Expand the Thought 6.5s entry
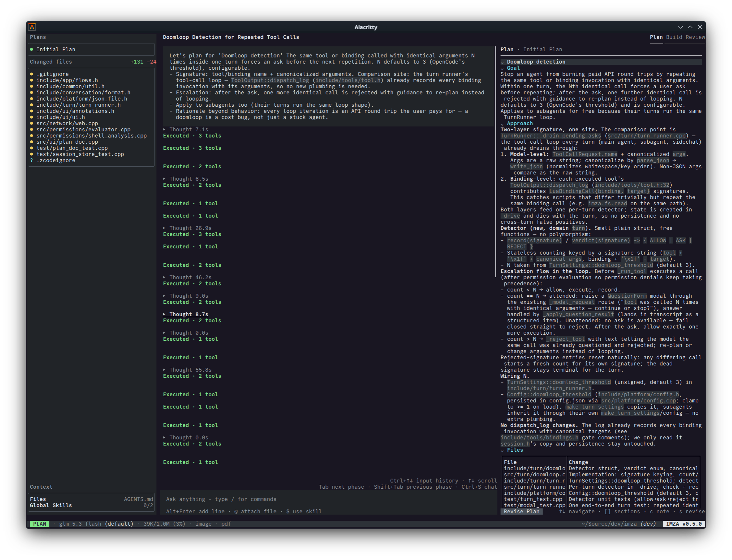This screenshot has height=560, width=732. 186,179
